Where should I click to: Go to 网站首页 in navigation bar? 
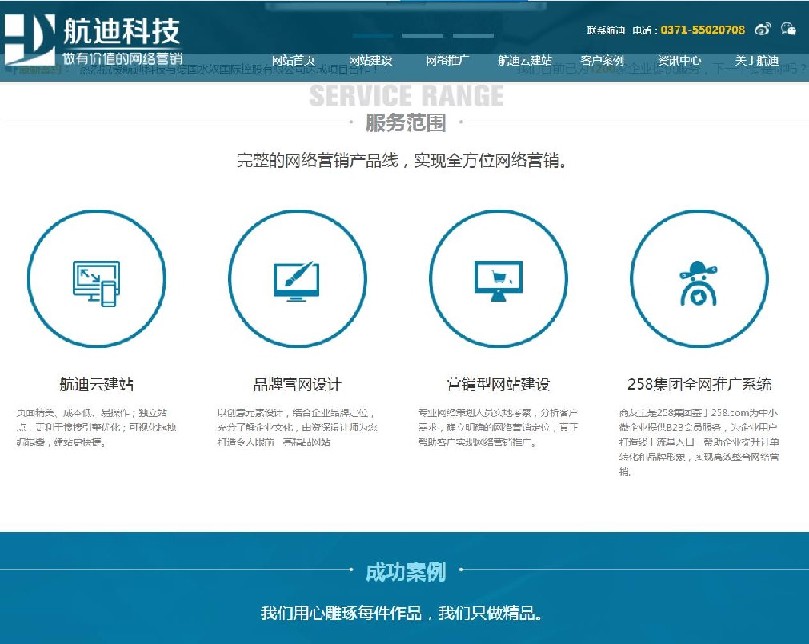pos(294,61)
